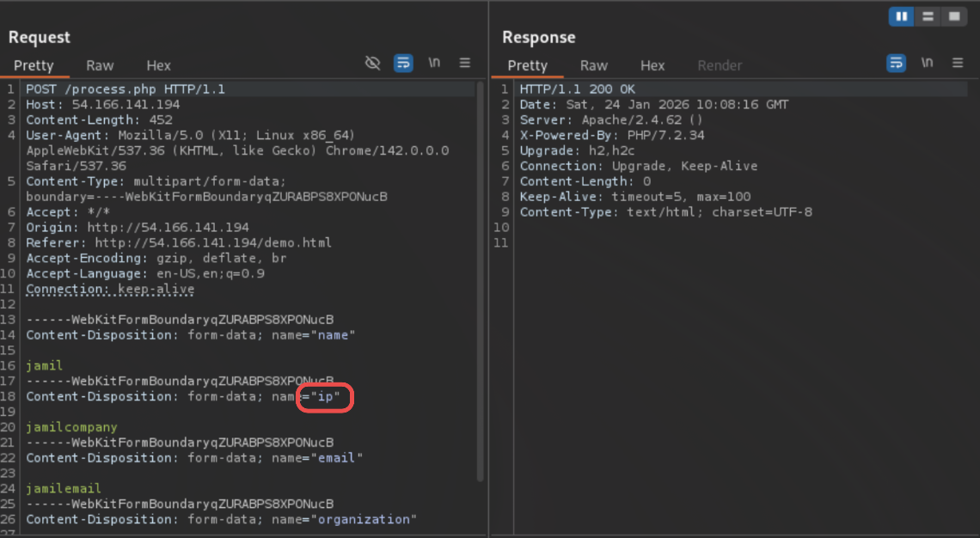Toggle word wrap in the Response viewer
This screenshot has height=538, width=980.
click(x=897, y=63)
